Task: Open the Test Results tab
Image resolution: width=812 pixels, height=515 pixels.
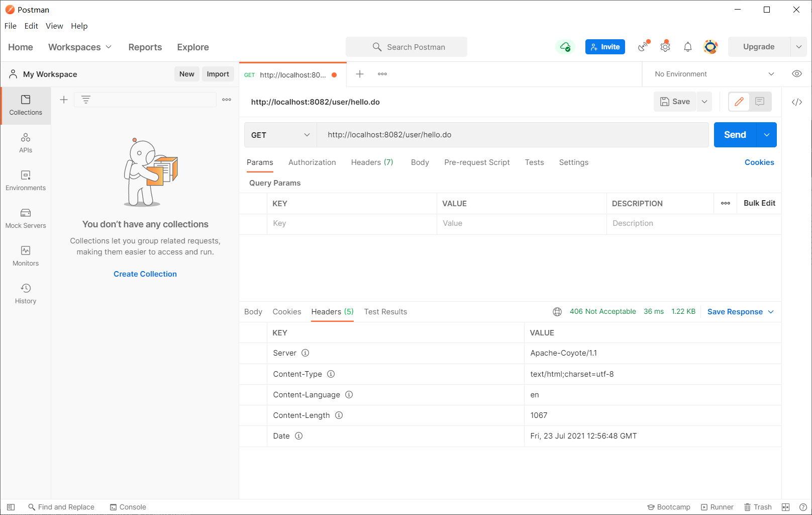Action: coord(385,312)
